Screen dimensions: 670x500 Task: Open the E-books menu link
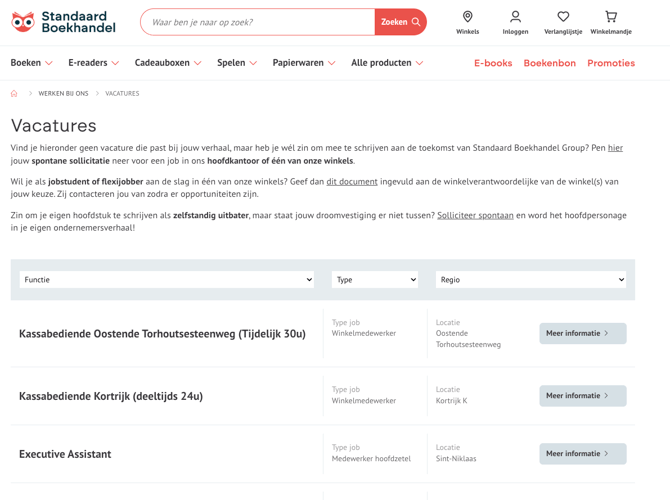coord(493,63)
